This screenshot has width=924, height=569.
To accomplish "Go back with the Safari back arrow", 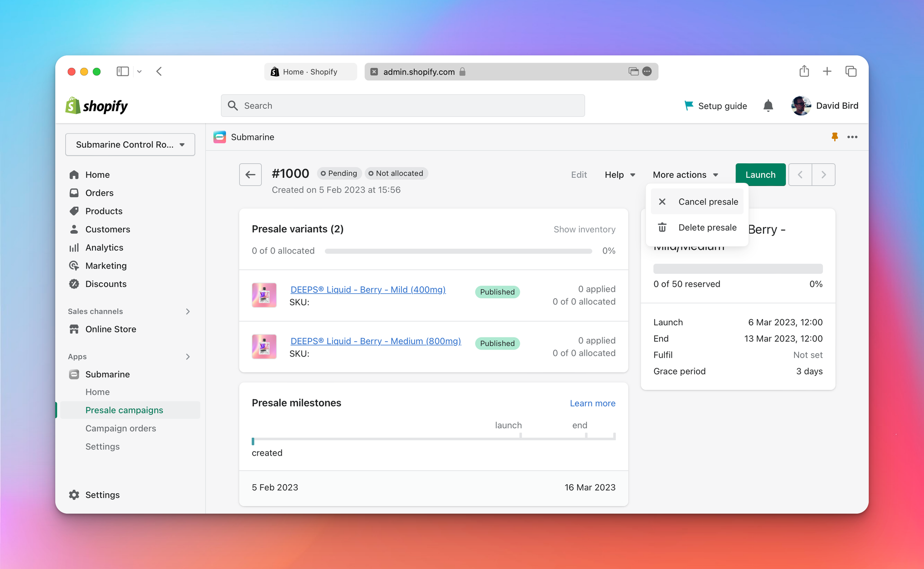I will [159, 71].
